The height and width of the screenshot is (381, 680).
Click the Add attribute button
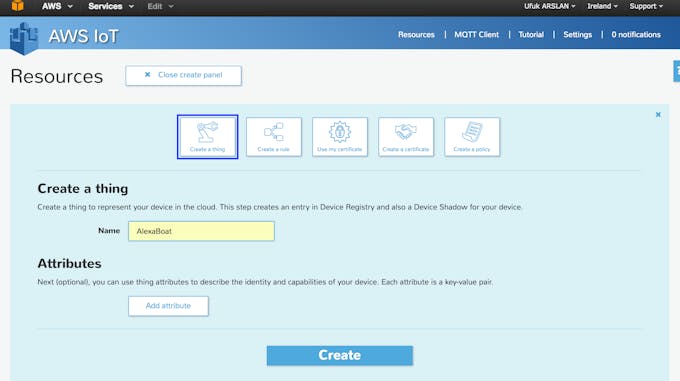(x=168, y=306)
